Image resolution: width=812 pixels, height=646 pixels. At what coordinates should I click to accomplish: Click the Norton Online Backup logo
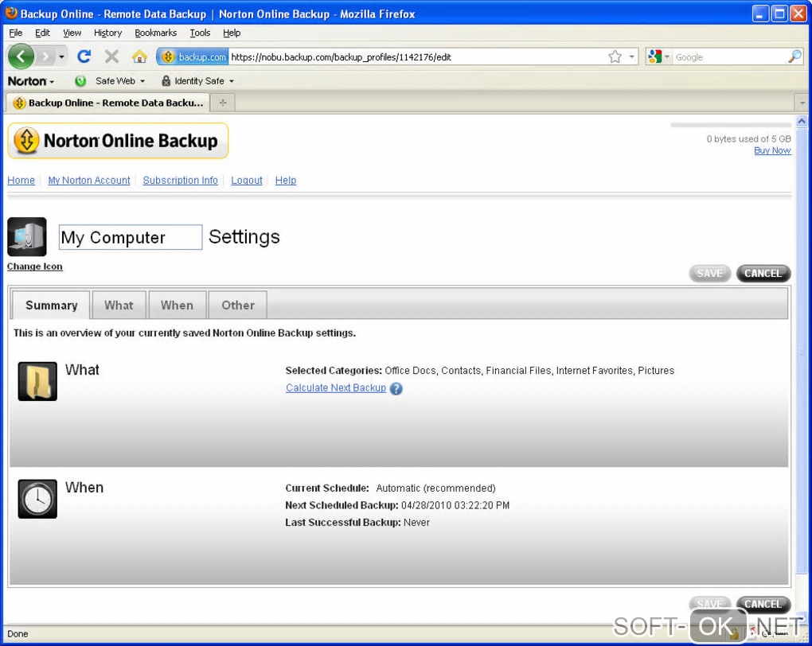118,141
